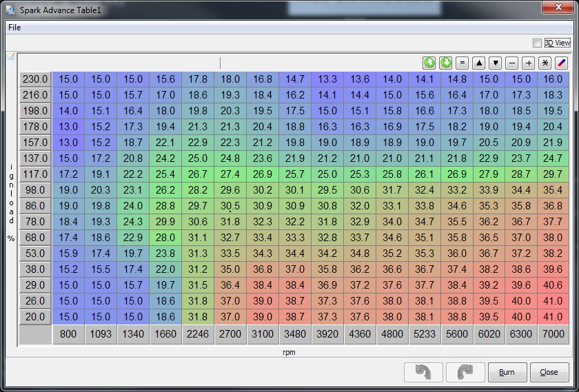
Task: Click the undo arrow button
Action: (x=423, y=372)
